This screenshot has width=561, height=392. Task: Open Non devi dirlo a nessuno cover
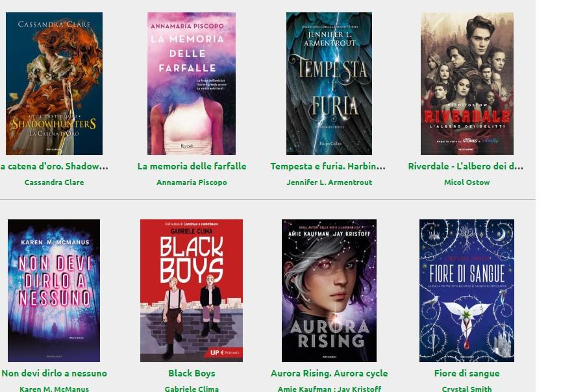(54, 291)
